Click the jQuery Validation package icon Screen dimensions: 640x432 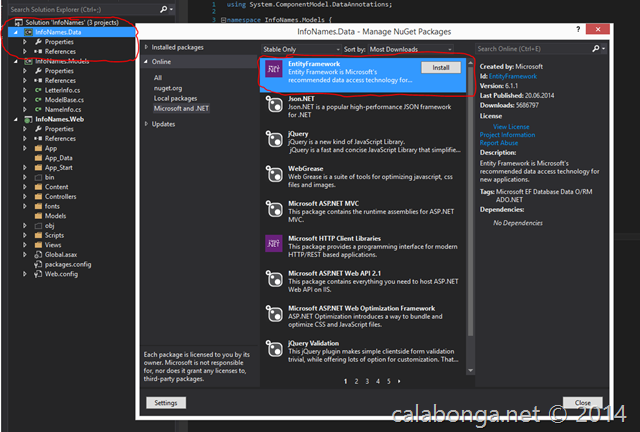[x=274, y=349]
